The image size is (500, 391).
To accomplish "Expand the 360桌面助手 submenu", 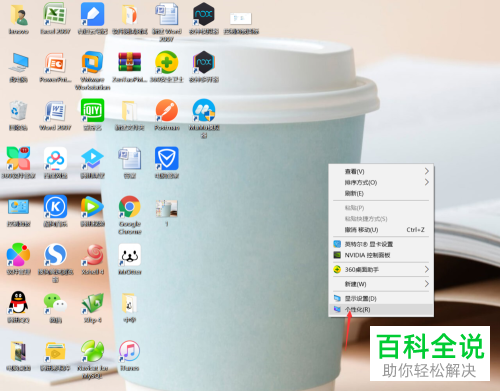I will (x=381, y=269).
